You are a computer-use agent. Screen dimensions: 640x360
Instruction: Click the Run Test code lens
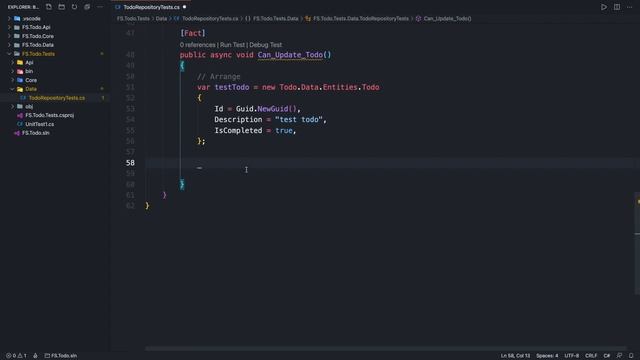coord(232,45)
